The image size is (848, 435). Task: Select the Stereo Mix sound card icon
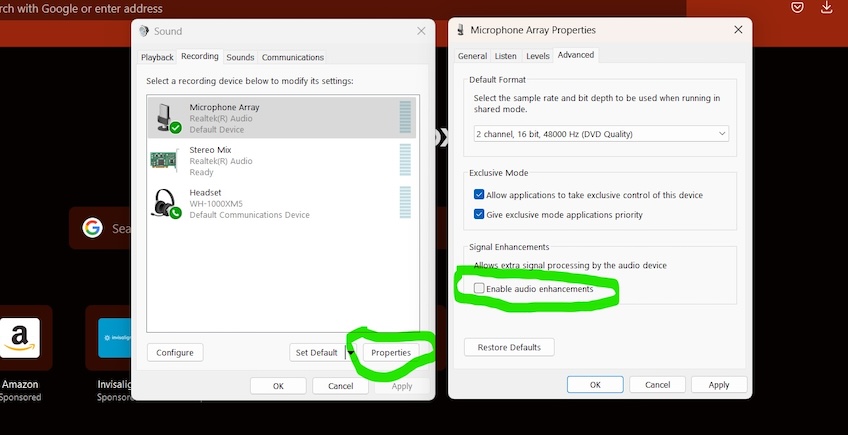click(x=164, y=161)
